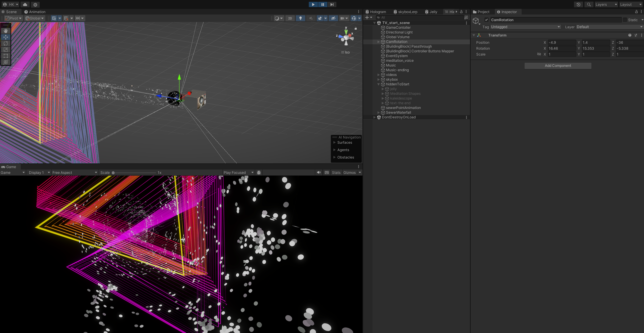This screenshot has height=333, width=644.
Task: Open the Layout dropdown
Action: click(631, 4)
